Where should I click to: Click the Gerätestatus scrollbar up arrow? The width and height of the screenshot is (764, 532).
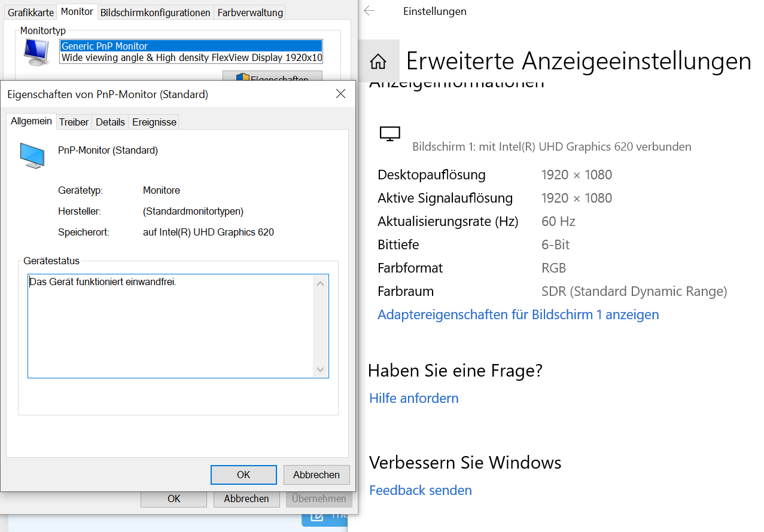321,283
